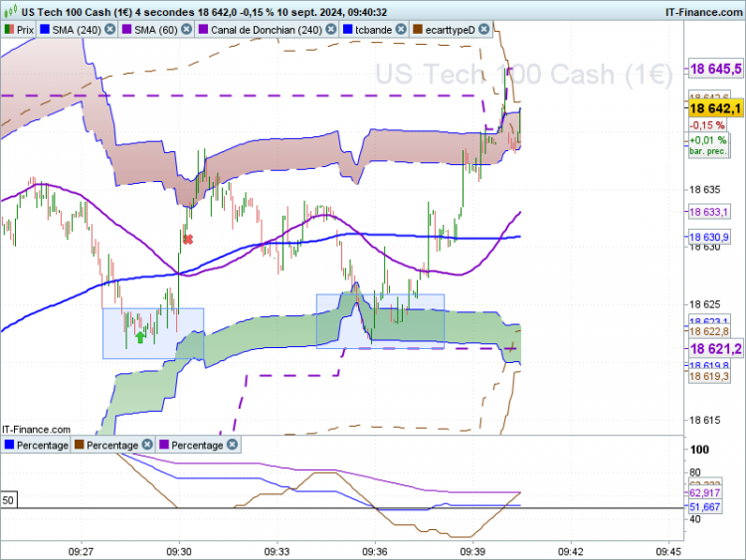Screen dimensions: 746x560
Task: Open the blue Percentage indicator settings
Action: [x=36, y=445]
